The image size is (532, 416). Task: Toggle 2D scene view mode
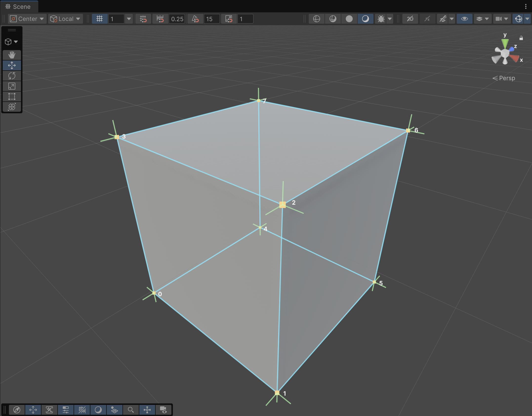tap(410, 19)
